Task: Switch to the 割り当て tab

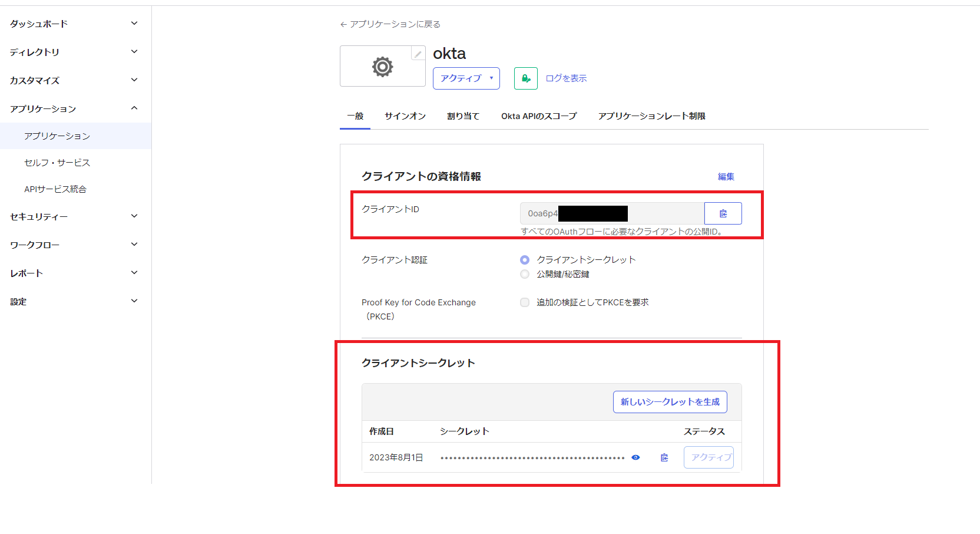Action: 463,116
